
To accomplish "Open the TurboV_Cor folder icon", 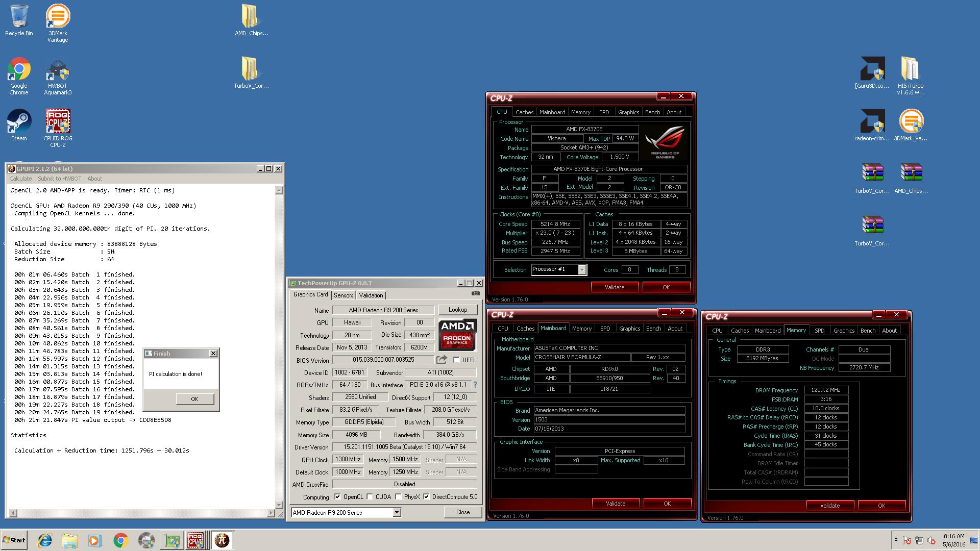I will click(x=251, y=72).
